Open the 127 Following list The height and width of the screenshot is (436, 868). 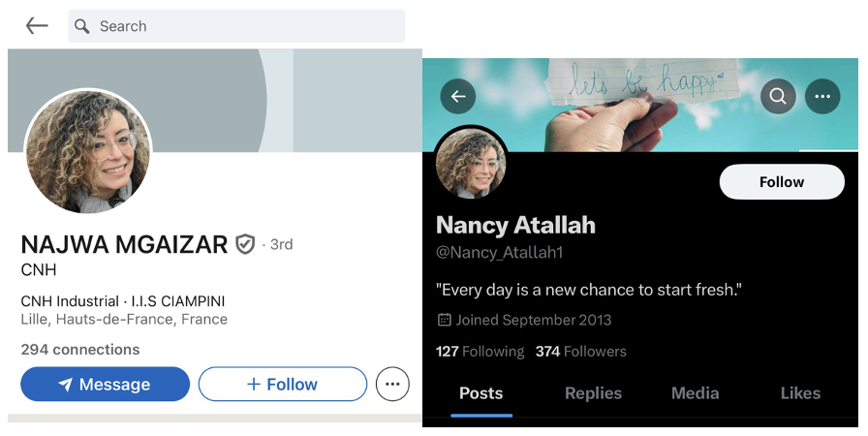(480, 352)
